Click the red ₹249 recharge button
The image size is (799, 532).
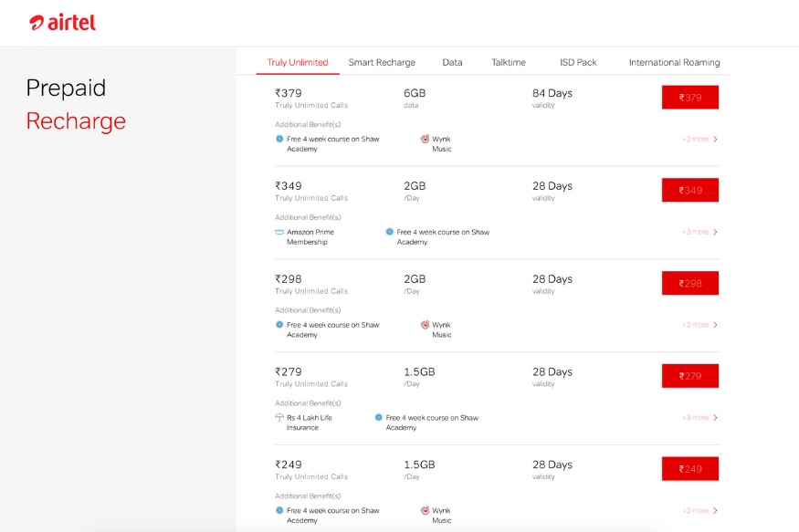pyautogui.click(x=689, y=469)
